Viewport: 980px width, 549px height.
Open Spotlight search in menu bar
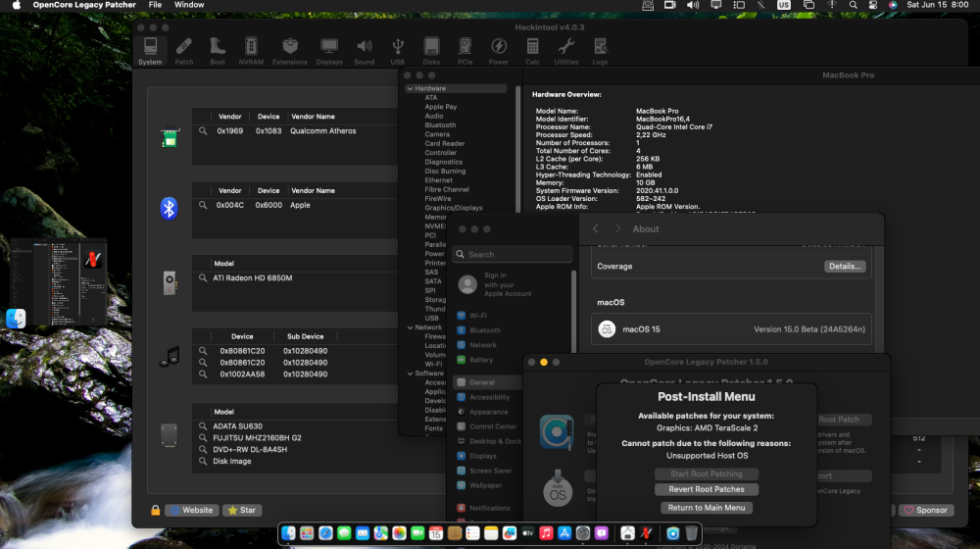click(854, 5)
